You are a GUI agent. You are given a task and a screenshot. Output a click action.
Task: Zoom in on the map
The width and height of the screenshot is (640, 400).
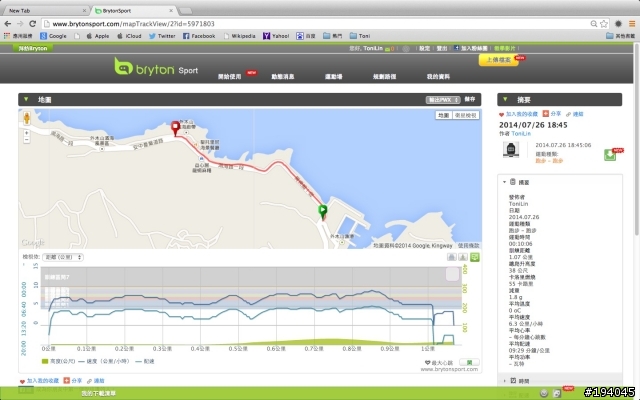27,133
